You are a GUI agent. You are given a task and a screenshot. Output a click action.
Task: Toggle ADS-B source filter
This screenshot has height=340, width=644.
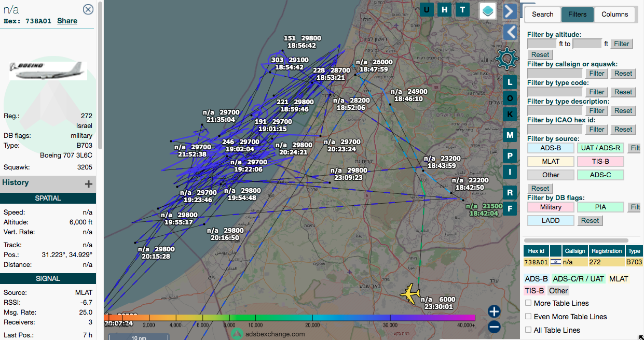[551, 148]
